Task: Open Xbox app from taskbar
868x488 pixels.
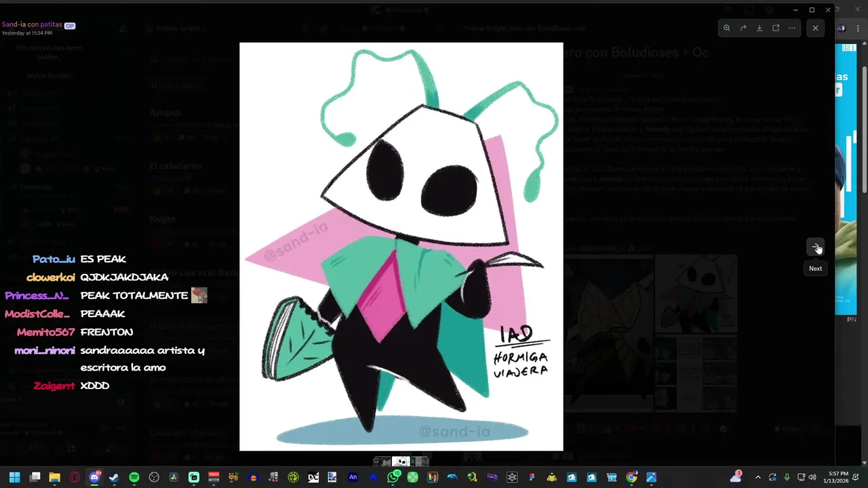Action: (412, 477)
